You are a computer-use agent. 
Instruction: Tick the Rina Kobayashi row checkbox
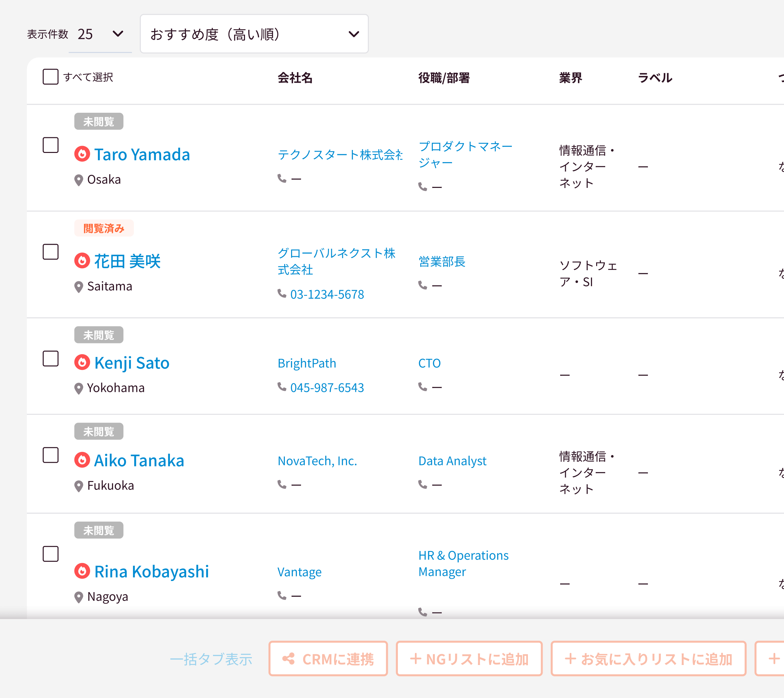click(x=51, y=554)
